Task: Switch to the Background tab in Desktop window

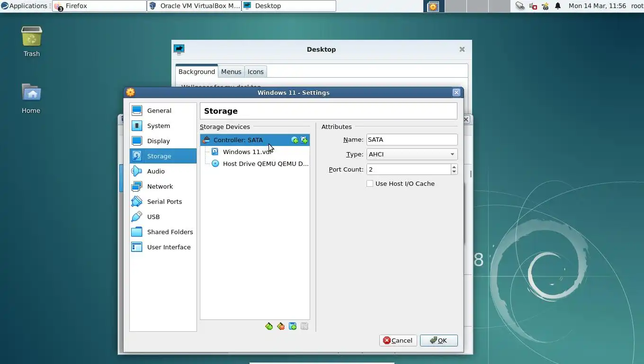Action: click(197, 72)
